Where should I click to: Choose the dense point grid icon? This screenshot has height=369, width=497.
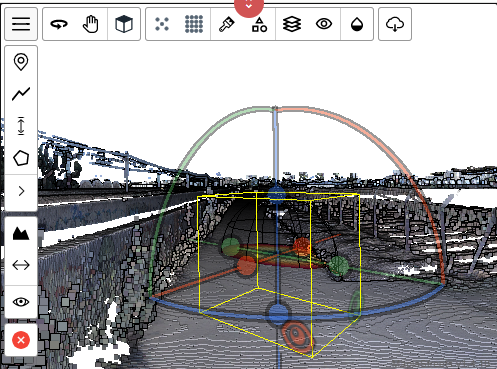[194, 24]
